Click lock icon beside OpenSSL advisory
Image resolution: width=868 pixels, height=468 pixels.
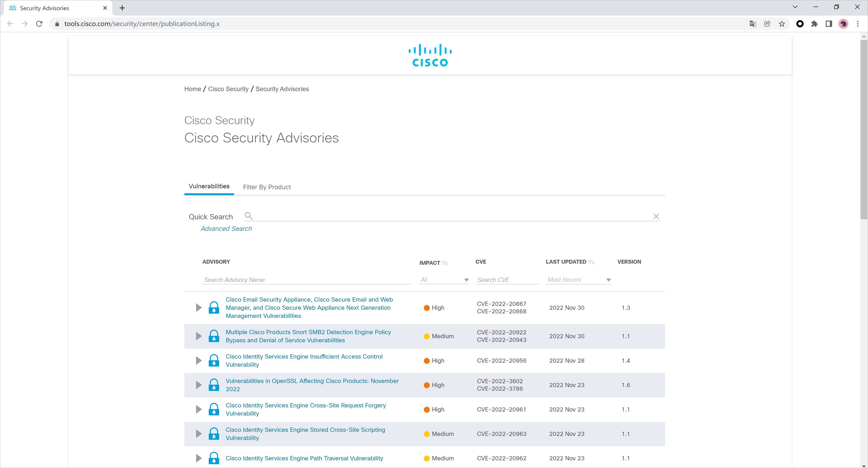[214, 385]
